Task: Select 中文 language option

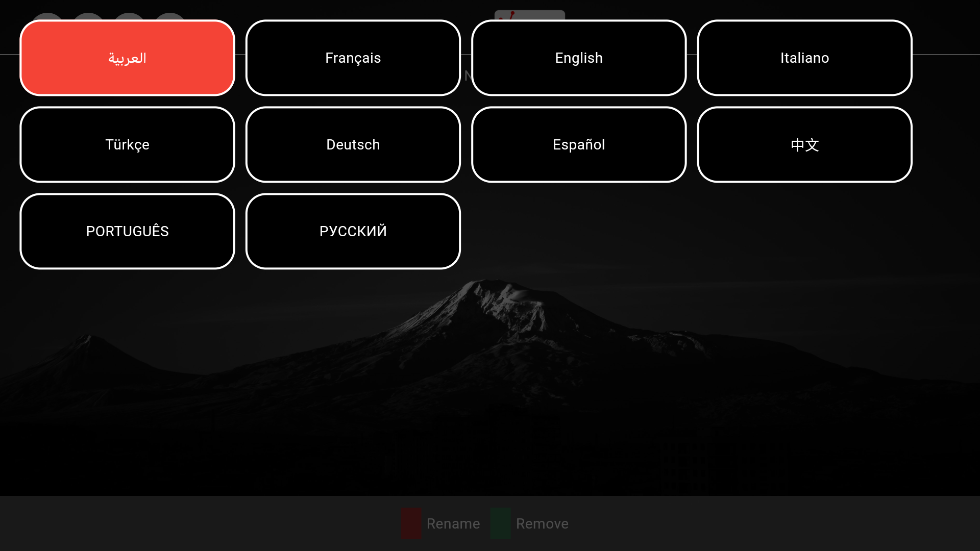Action: point(805,144)
